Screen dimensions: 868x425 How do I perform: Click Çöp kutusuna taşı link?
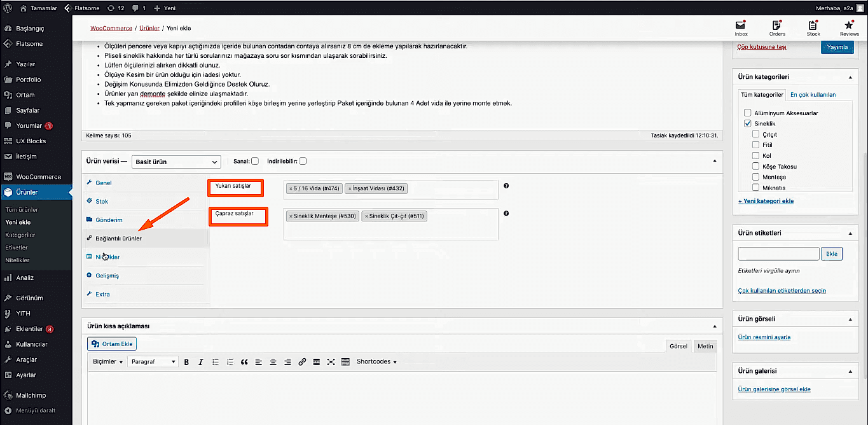[x=762, y=47]
